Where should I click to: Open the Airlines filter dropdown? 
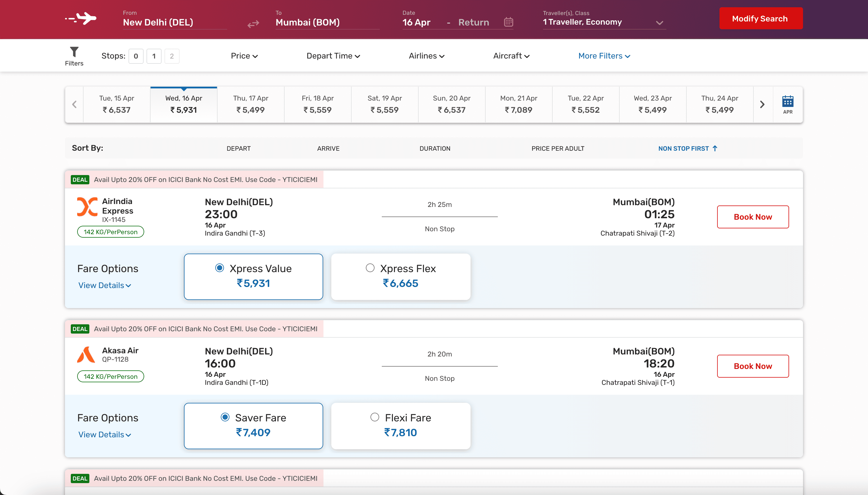click(x=426, y=56)
